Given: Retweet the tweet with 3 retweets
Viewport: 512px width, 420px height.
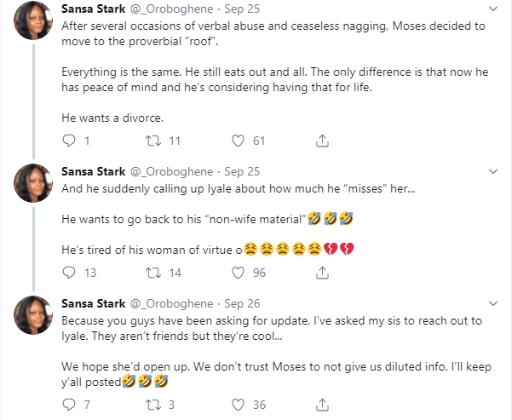Looking at the screenshot, I should 153,405.
